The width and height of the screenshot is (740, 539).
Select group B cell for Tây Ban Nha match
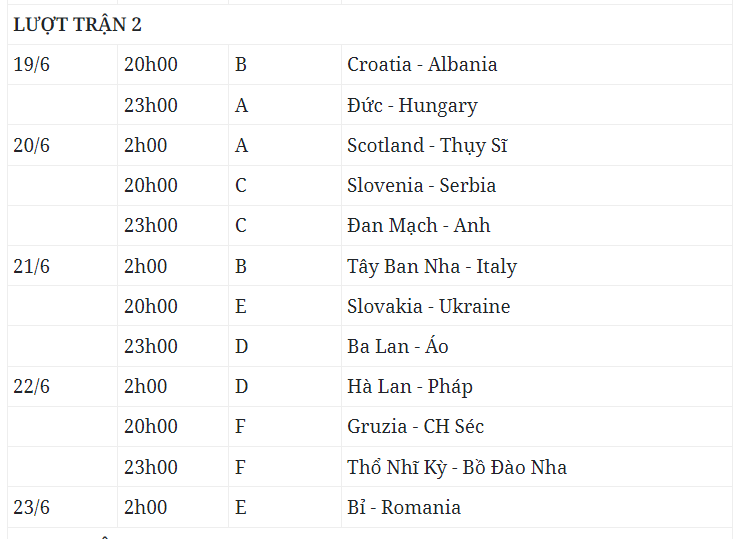pos(241,267)
